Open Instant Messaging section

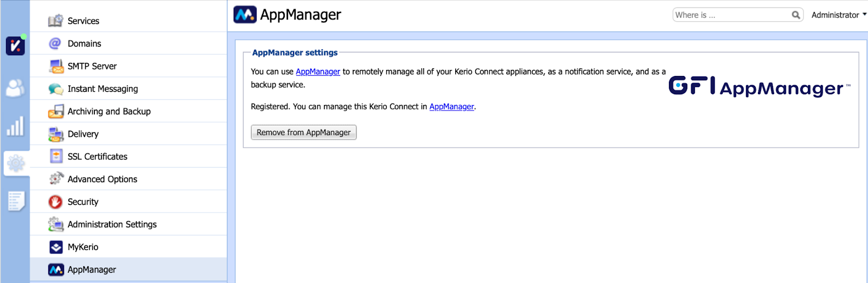coord(128,89)
